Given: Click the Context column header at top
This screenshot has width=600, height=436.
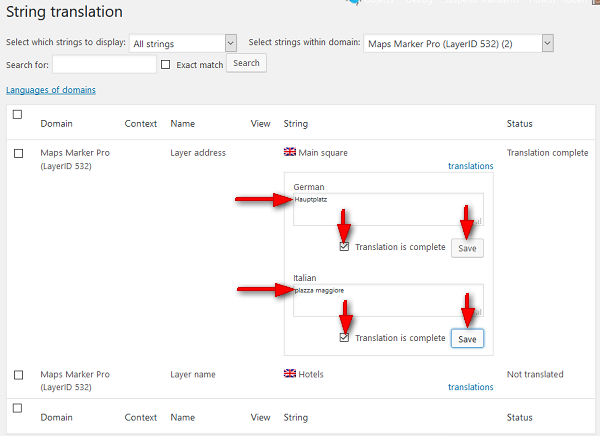Looking at the screenshot, I should pos(141,124).
